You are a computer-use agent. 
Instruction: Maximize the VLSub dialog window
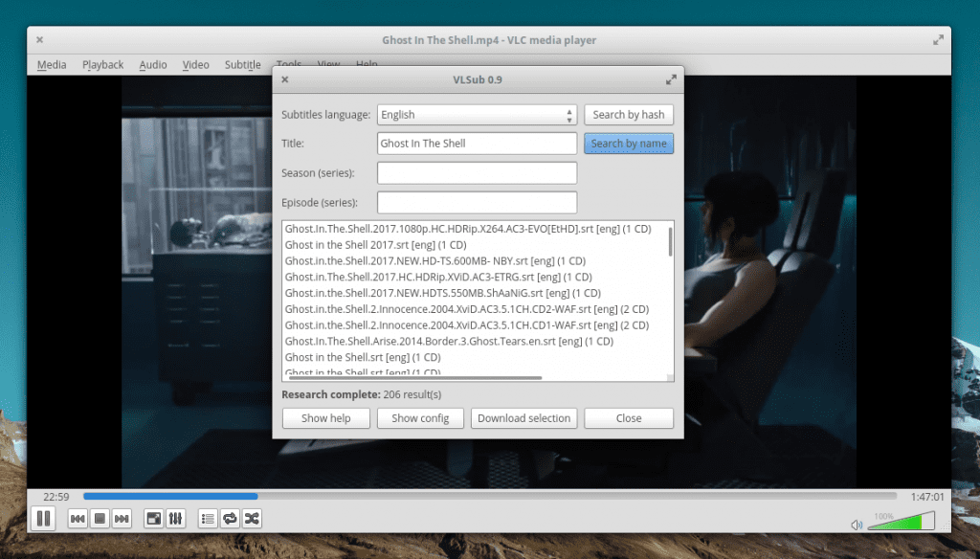click(x=671, y=80)
